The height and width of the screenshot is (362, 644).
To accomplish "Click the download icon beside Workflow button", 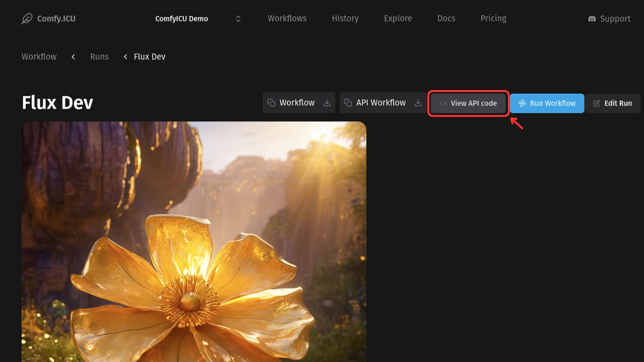I will point(327,103).
